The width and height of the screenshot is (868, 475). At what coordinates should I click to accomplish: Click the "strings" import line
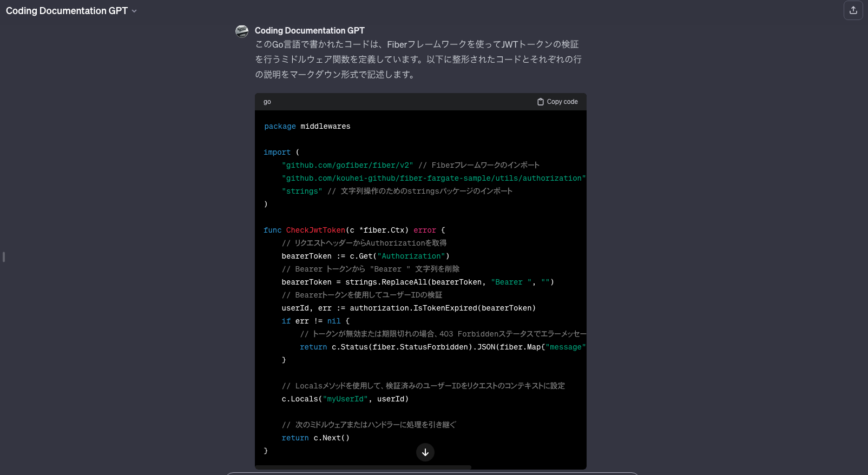(397, 192)
